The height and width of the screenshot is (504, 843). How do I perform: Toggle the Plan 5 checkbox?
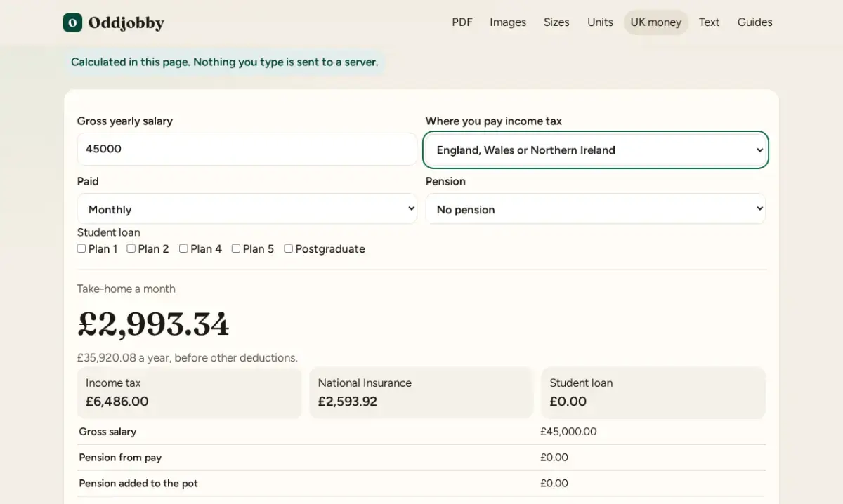tap(236, 248)
